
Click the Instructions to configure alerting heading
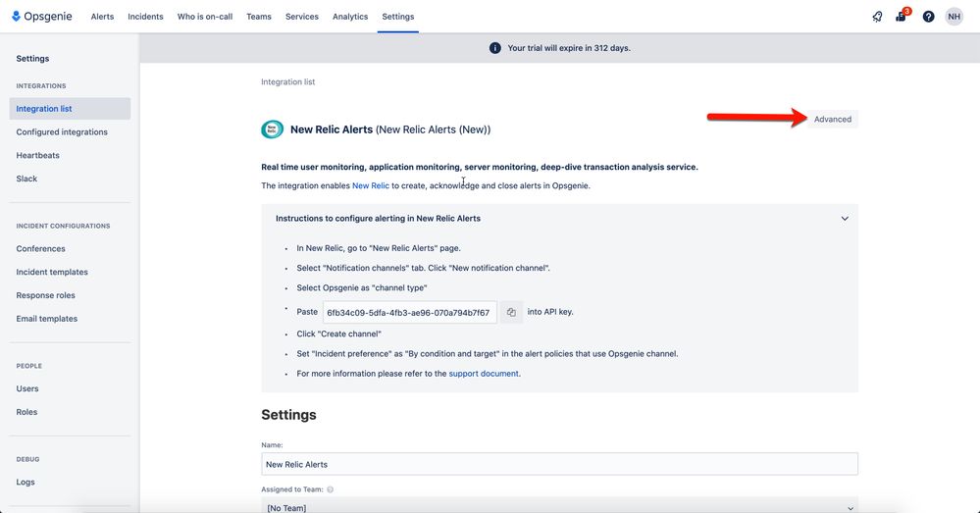(378, 219)
